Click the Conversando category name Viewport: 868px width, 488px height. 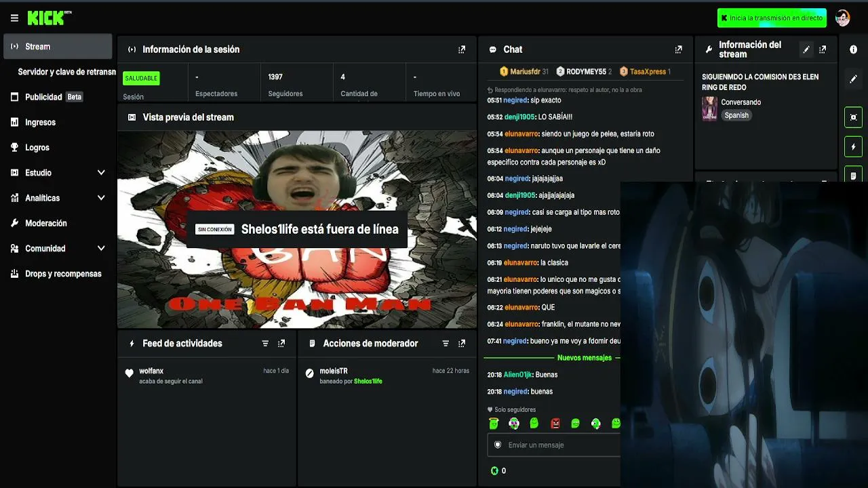741,102
